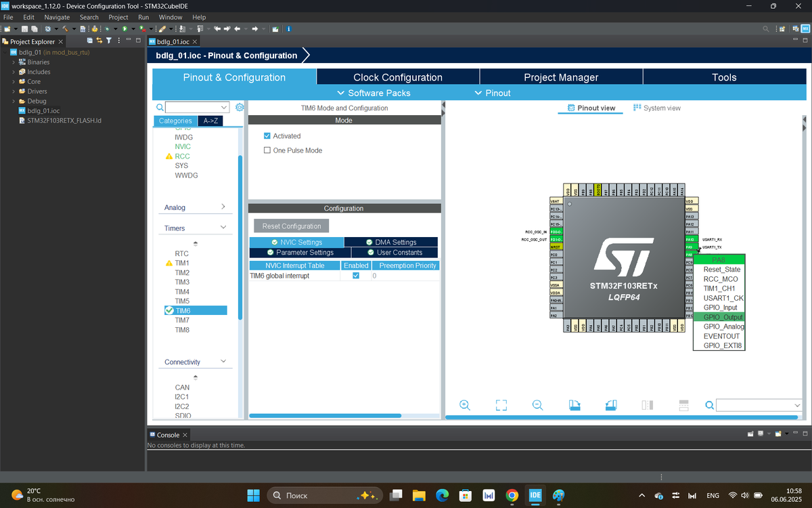Toggle TIM6 global interrupt Enabled checkbox
Viewport: 812px width, 508px height.
click(356, 276)
